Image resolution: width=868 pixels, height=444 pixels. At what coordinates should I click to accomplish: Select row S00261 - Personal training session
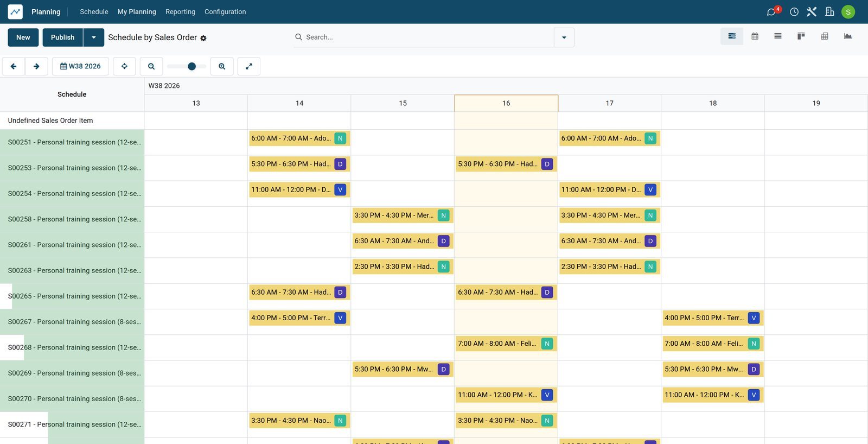tap(72, 245)
